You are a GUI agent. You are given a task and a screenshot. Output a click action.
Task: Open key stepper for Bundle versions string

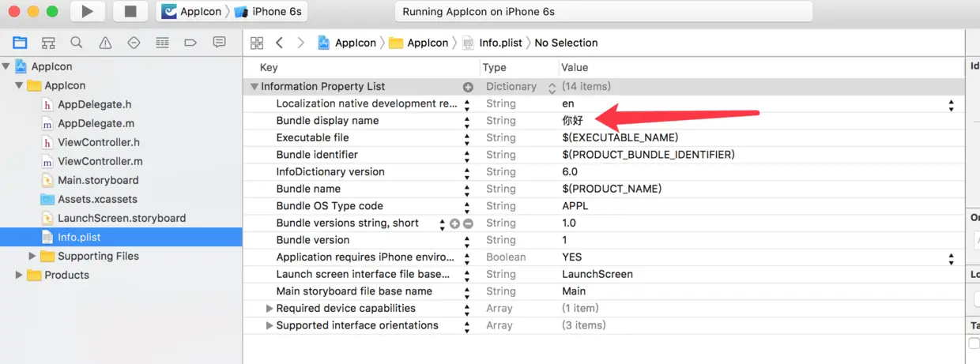(443, 223)
